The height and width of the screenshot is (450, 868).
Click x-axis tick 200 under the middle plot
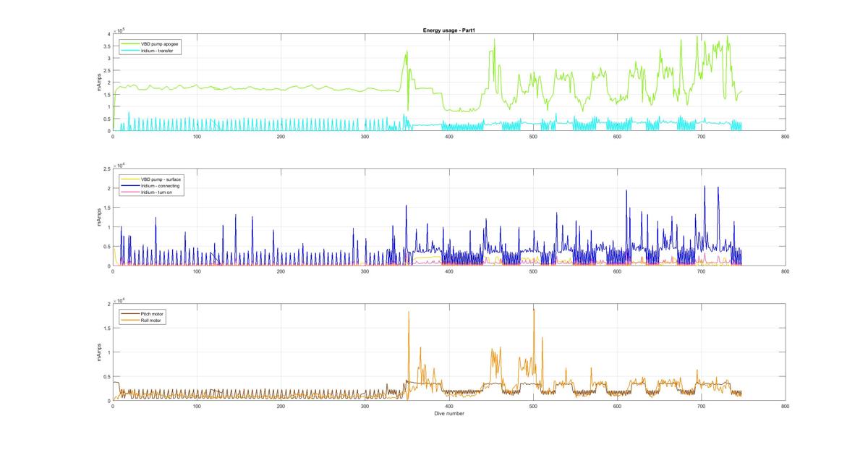tap(281, 272)
